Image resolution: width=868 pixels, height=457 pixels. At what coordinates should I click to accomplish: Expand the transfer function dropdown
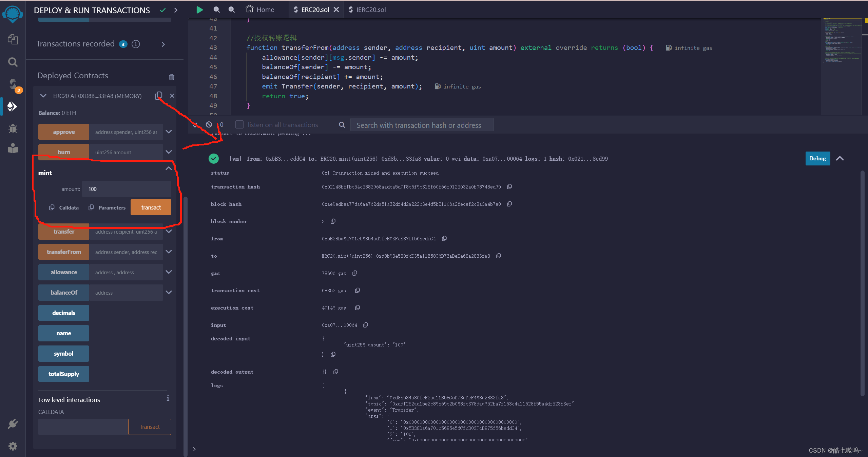(171, 231)
